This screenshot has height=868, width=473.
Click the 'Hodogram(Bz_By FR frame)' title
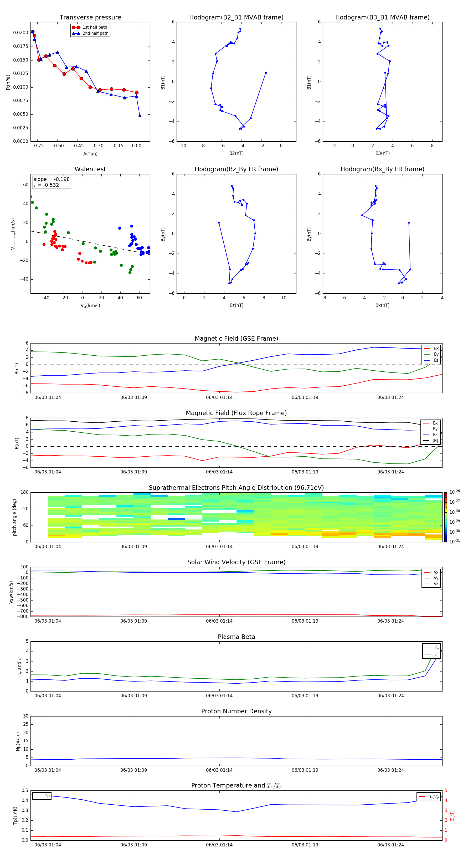(x=236, y=169)
